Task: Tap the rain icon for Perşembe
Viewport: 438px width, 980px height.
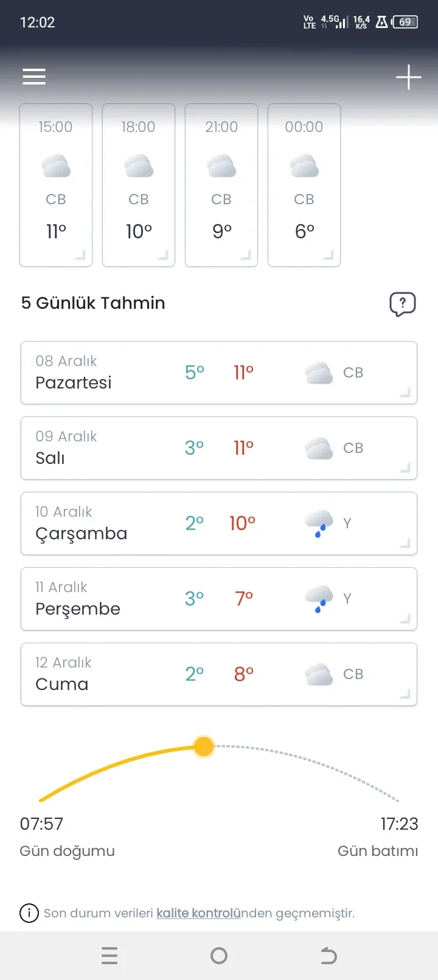Action: pyautogui.click(x=319, y=599)
